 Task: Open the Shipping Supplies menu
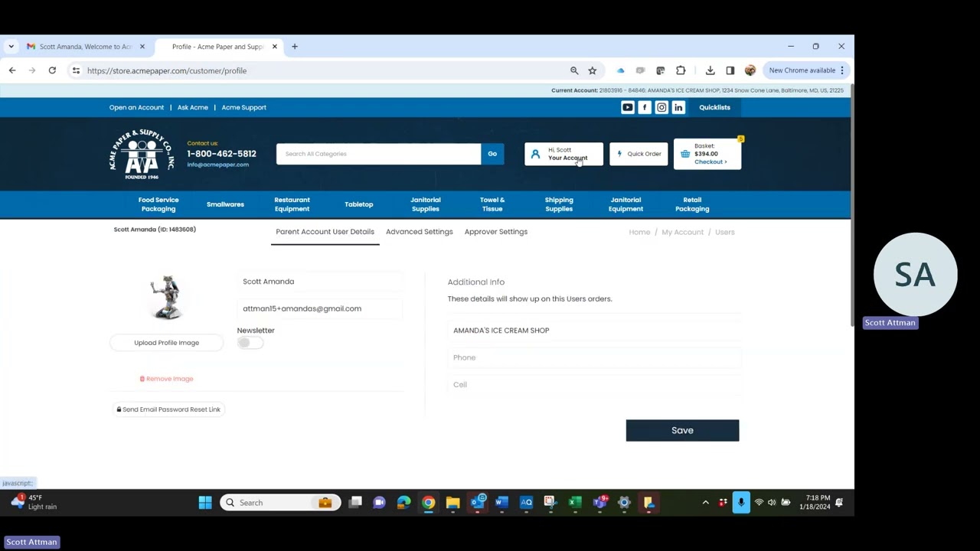(559, 204)
